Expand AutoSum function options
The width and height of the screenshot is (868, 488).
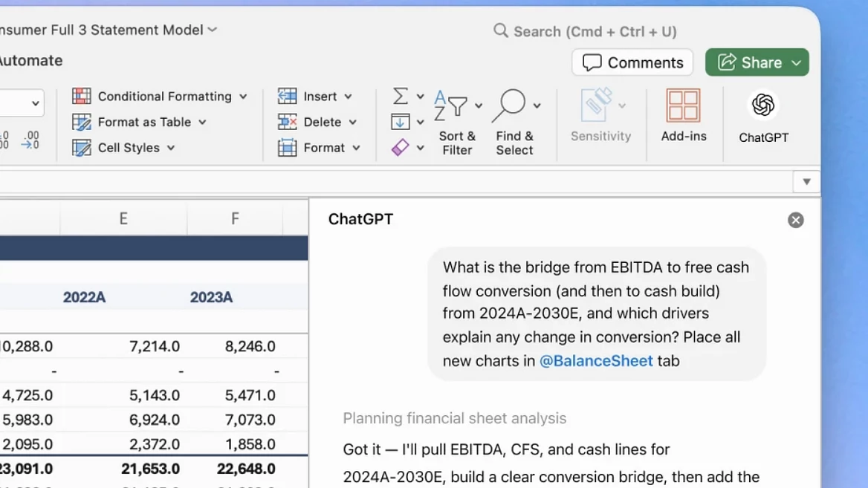(420, 97)
